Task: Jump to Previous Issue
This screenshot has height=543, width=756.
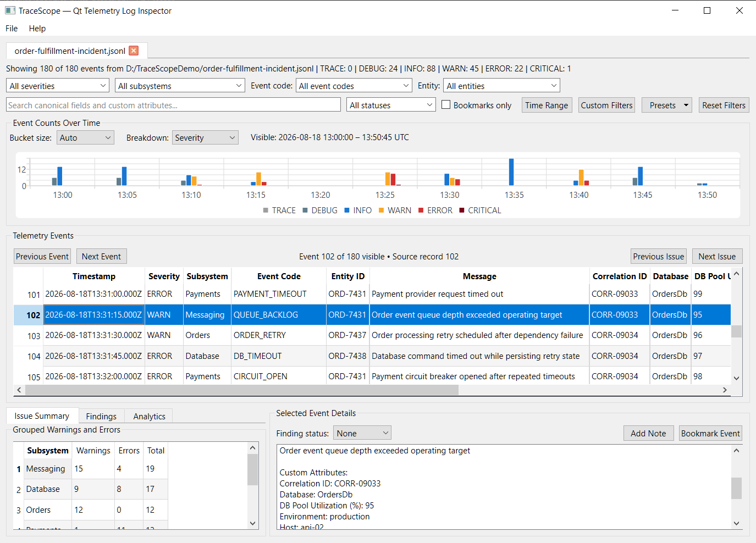Action: pyautogui.click(x=658, y=256)
